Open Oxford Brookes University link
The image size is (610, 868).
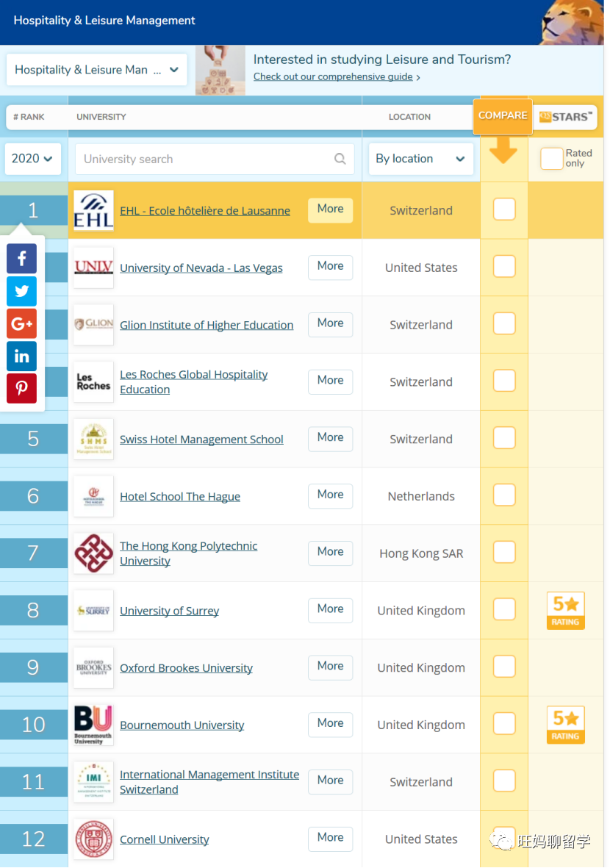pos(186,668)
